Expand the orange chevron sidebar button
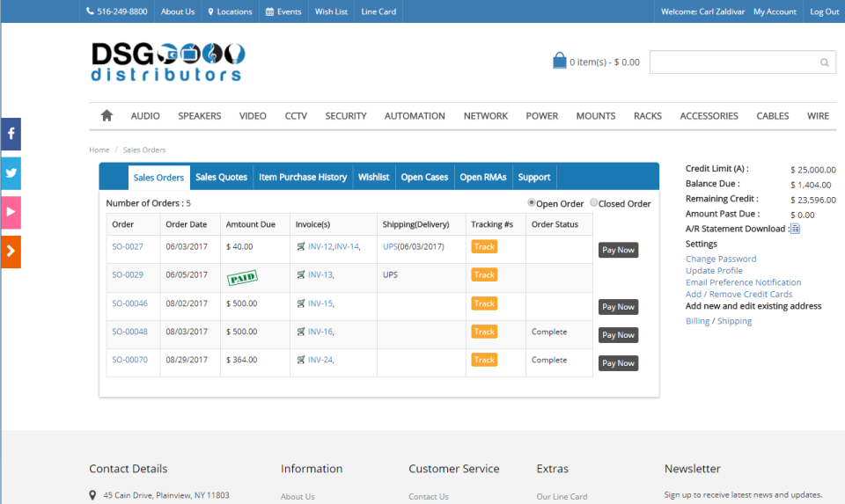845x504 pixels. (11, 252)
